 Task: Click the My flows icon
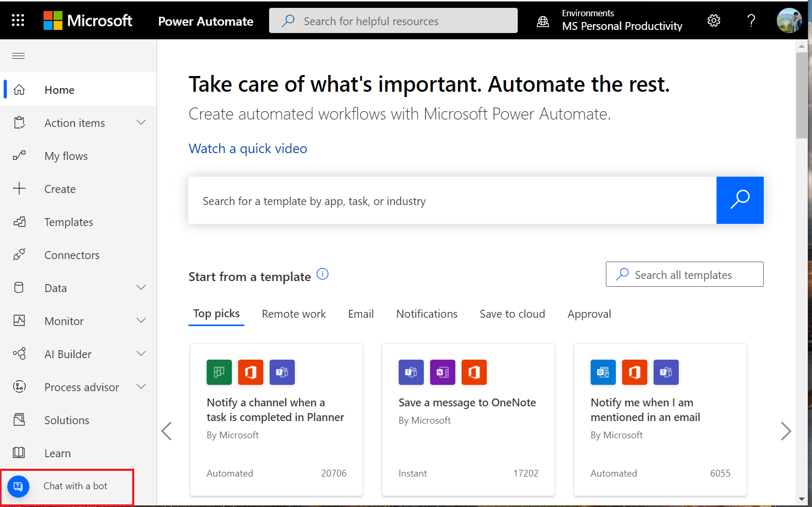click(19, 156)
